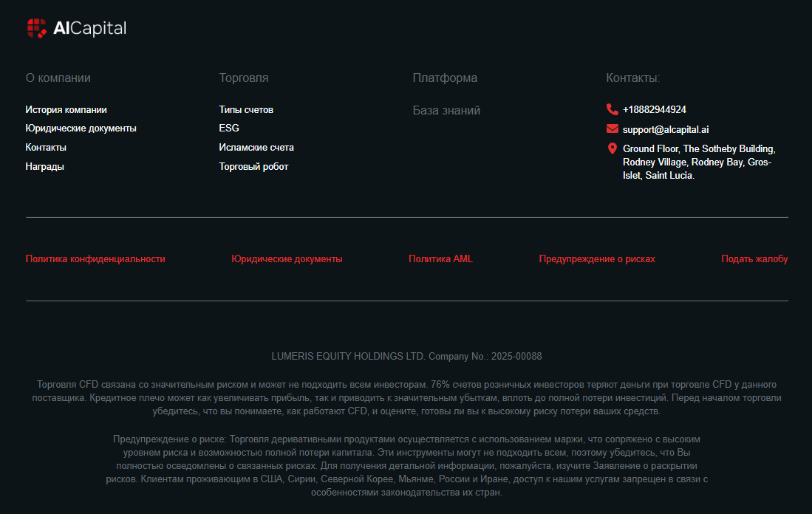Image resolution: width=812 pixels, height=514 pixels.
Task: Click the AICapital logo icon
Action: [x=37, y=28]
